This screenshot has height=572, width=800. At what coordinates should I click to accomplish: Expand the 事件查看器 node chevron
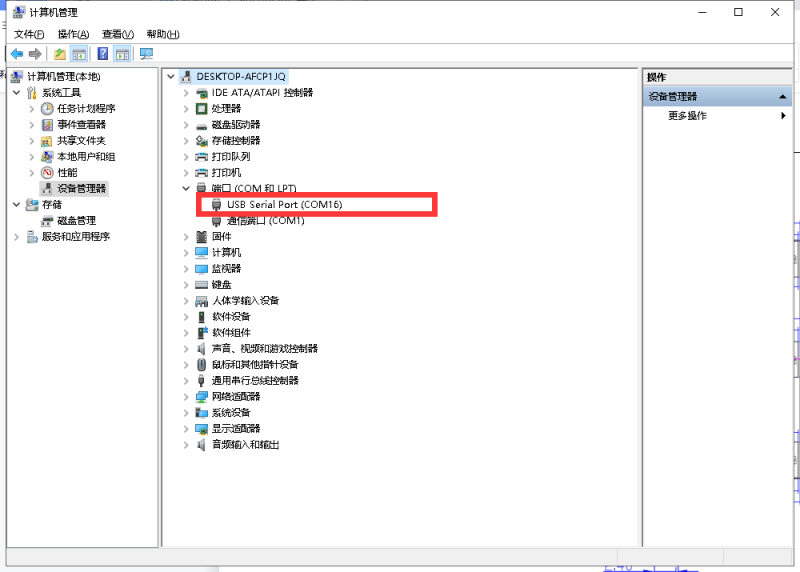click(x=32, y=125)
